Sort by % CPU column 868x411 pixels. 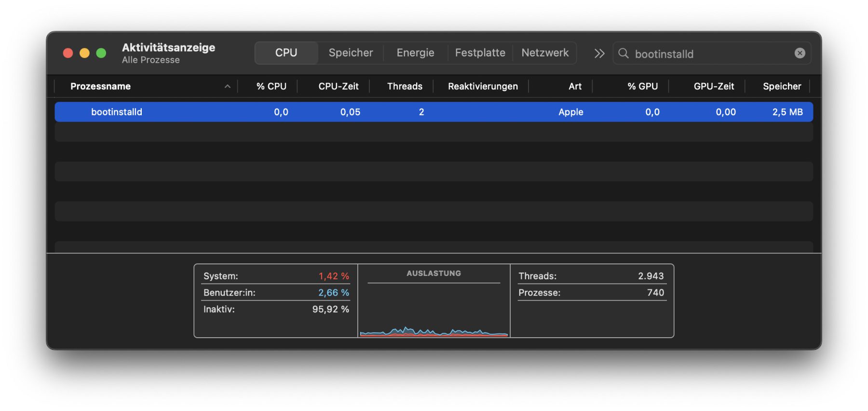[x=271, y=86]
